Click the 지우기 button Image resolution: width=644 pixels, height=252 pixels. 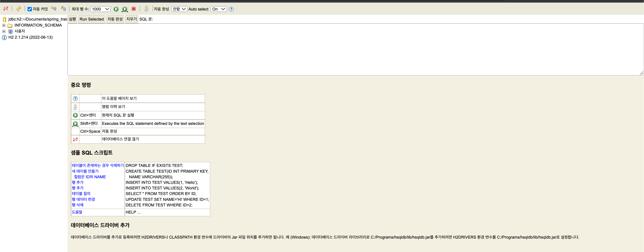pyautogui.click(x=131, y=19)
